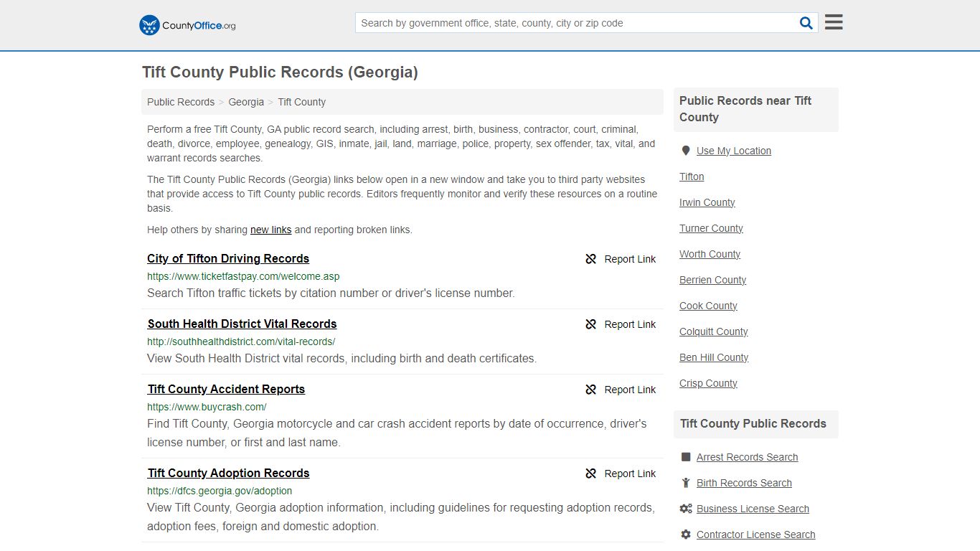
Task: Open South Health District Vital Records
Action: (x=242, y=324)
